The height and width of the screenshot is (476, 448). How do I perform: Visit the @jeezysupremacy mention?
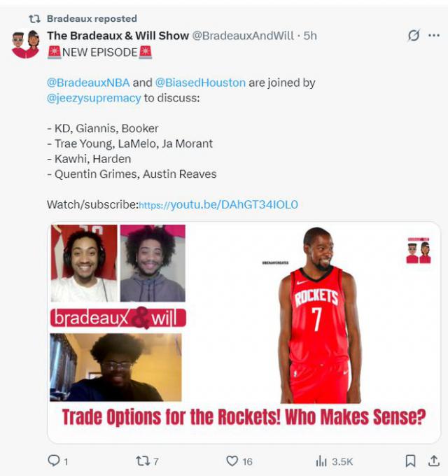pos(94,98)
